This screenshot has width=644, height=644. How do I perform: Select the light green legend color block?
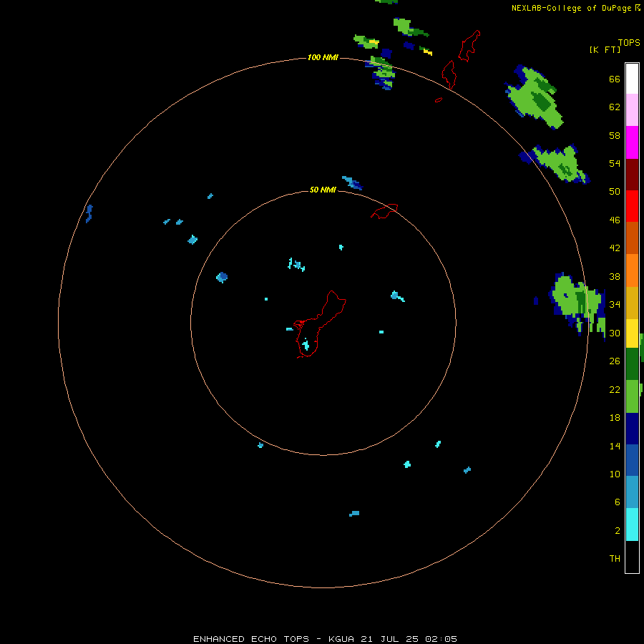(632, 396)
